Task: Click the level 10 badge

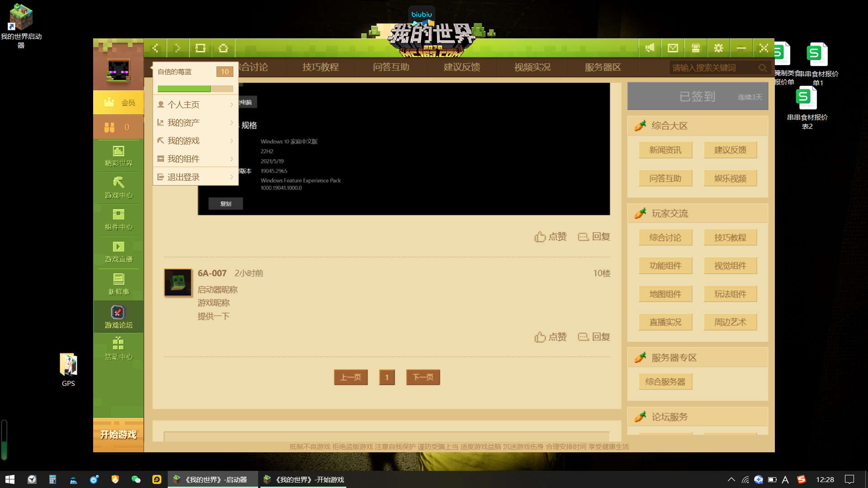Action: click(x=225, y=71)
